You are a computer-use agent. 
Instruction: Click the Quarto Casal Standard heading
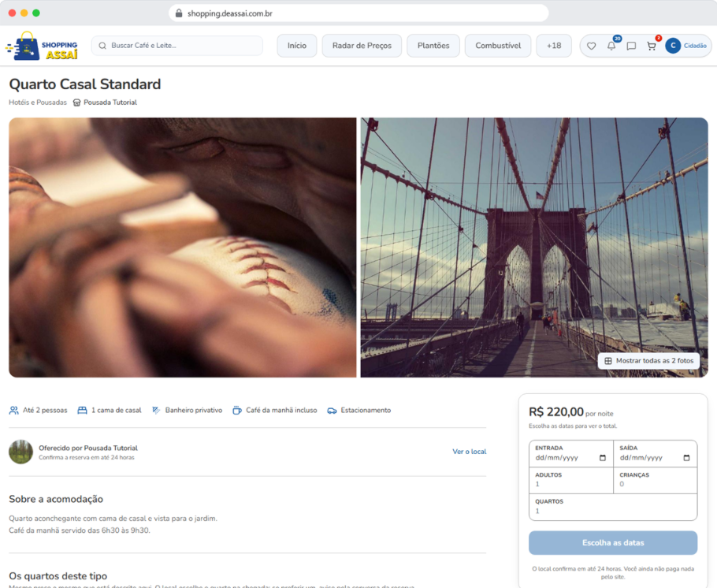(85, 84)
